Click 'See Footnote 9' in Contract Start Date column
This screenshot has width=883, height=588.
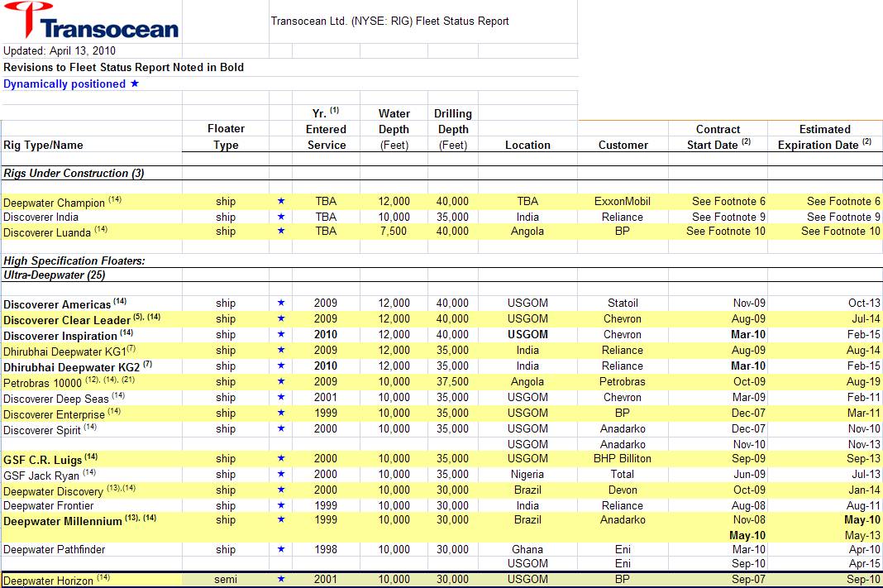tap(728, 217)
